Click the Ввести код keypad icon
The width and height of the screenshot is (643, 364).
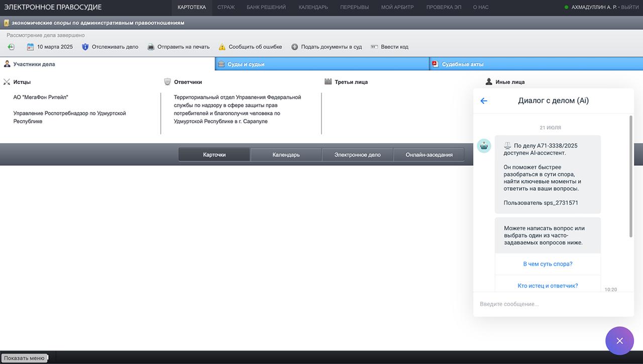pyautogui.click(x=374, y=47)
